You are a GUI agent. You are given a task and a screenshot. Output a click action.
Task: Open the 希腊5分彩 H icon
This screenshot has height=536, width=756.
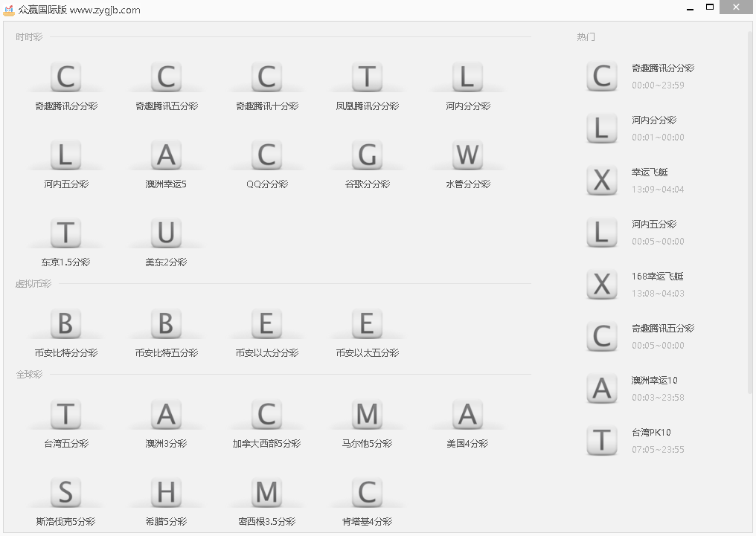167,493
